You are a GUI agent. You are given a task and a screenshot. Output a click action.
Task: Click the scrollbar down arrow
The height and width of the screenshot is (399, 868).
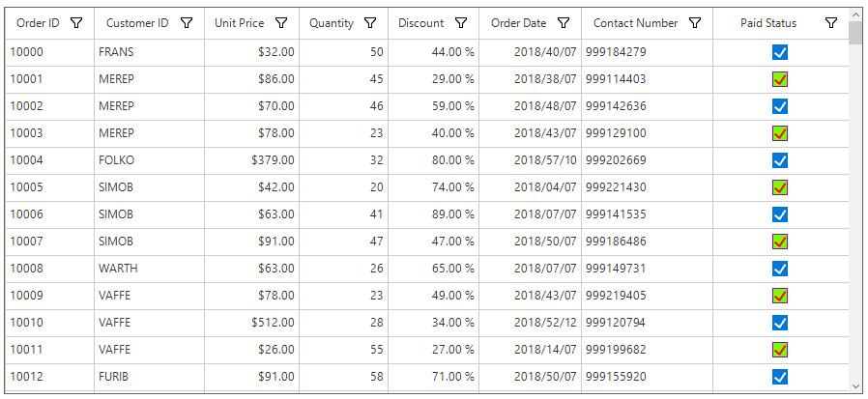[855, 385]
